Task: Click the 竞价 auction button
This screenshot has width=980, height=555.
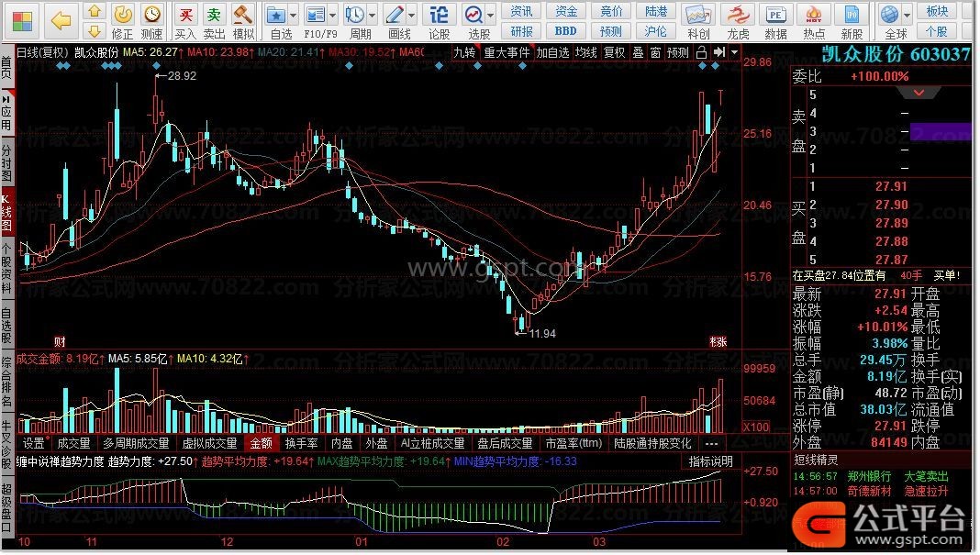Action: click(x=610, y=11)
